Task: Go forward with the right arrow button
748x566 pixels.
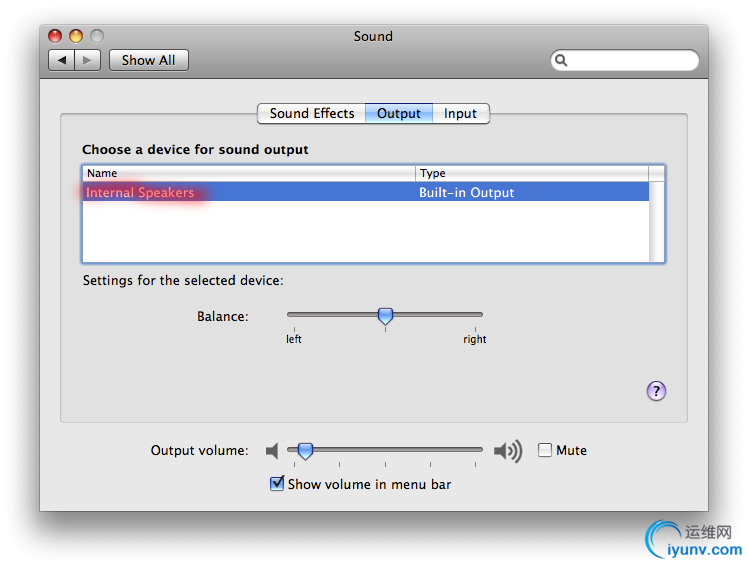Action: (x=87, y=60)
